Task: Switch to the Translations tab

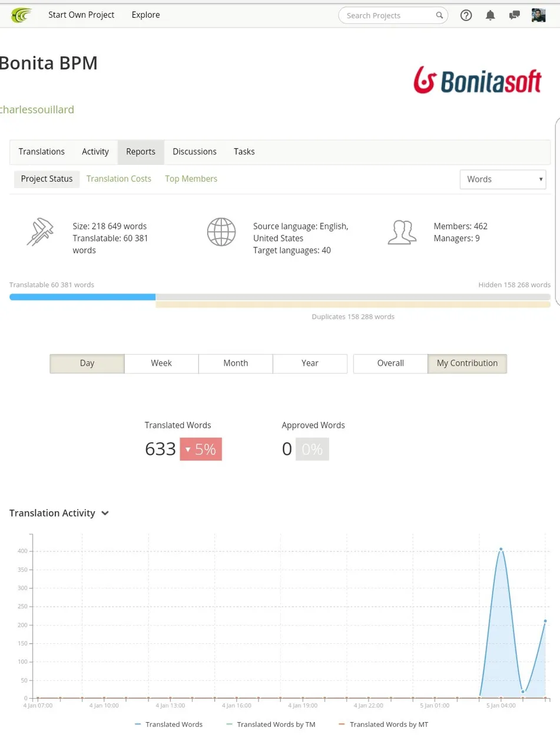Action: point(42,151)
